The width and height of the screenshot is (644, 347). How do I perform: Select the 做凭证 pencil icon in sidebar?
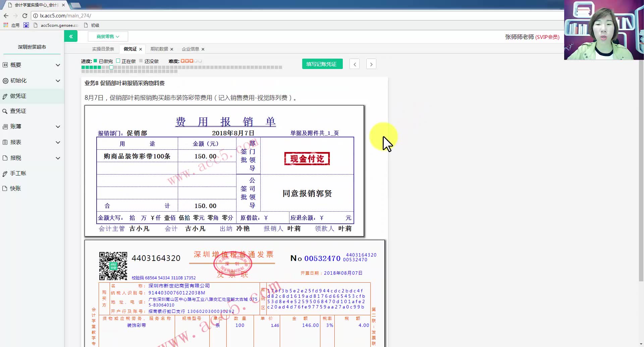[5, 96]
